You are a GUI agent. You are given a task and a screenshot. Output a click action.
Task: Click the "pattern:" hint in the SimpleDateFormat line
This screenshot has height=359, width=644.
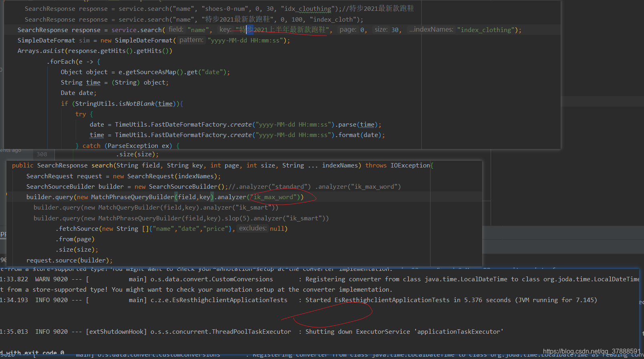[x=191, y=40]
